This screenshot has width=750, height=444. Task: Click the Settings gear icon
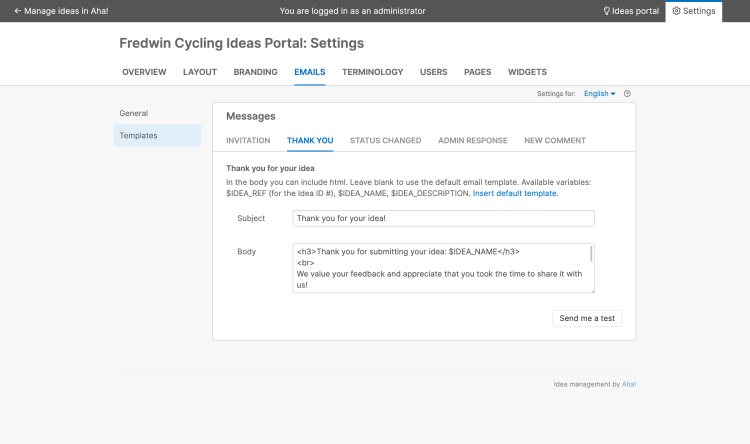click(676, 11)
